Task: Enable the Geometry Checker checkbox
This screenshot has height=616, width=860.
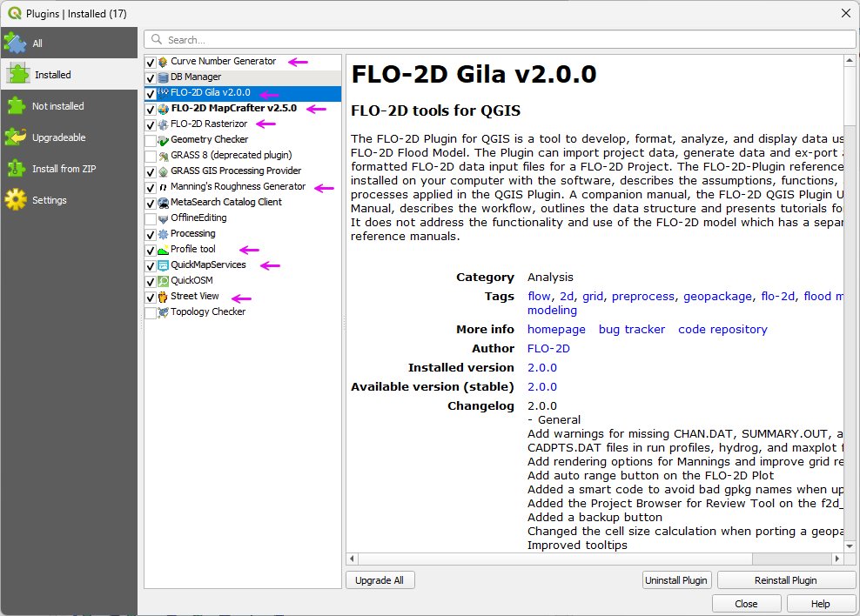Action: [x=151, y=140]
